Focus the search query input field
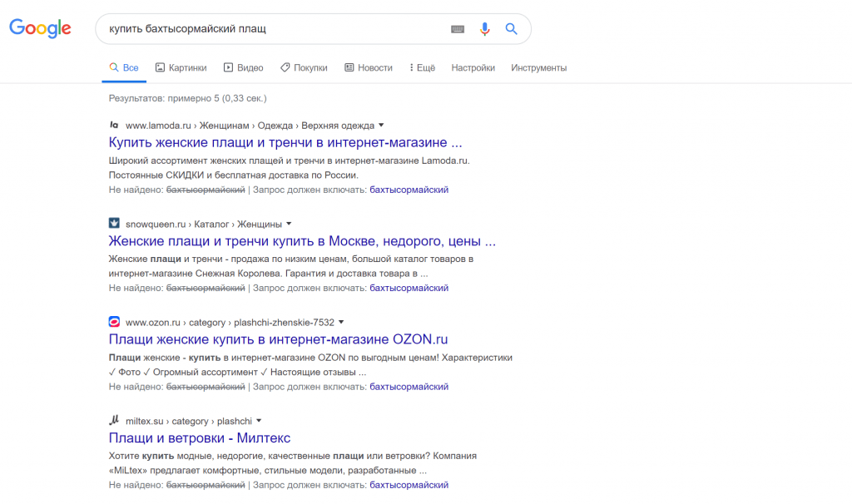Viewport: 852px width, 504px height. click(x=275, y=29)
